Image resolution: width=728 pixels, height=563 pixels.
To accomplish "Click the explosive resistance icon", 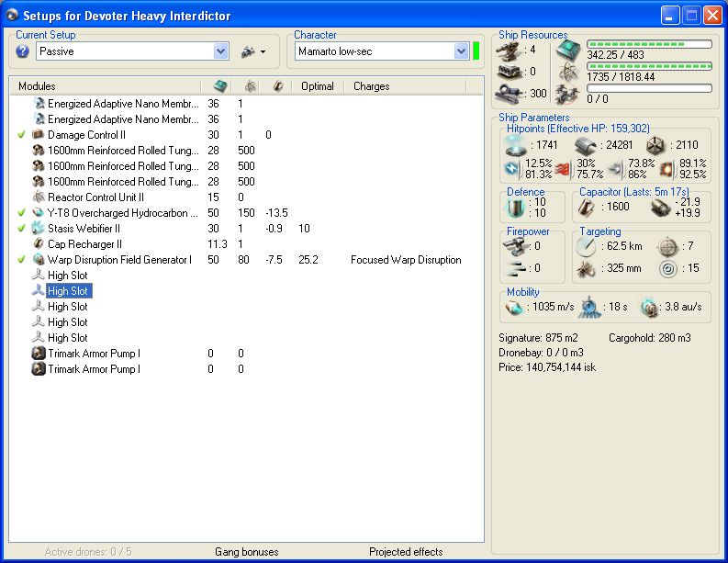I will [x=667, y=169].
